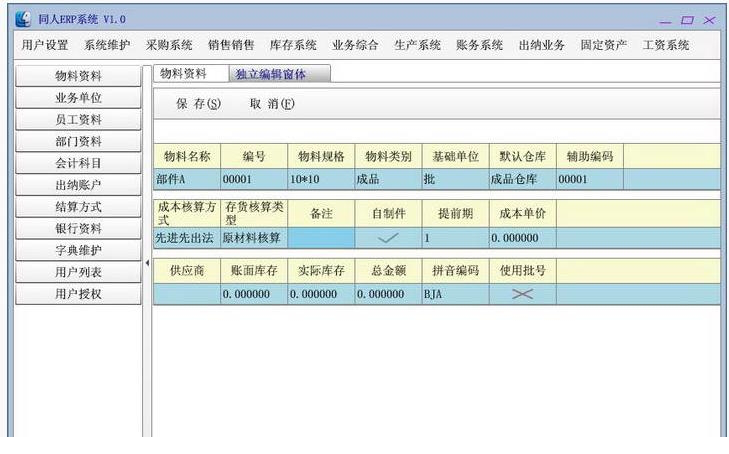This screenshot has width=729, height=454.
Task: Open the 库存系统 menu
Action: [293, 45]
